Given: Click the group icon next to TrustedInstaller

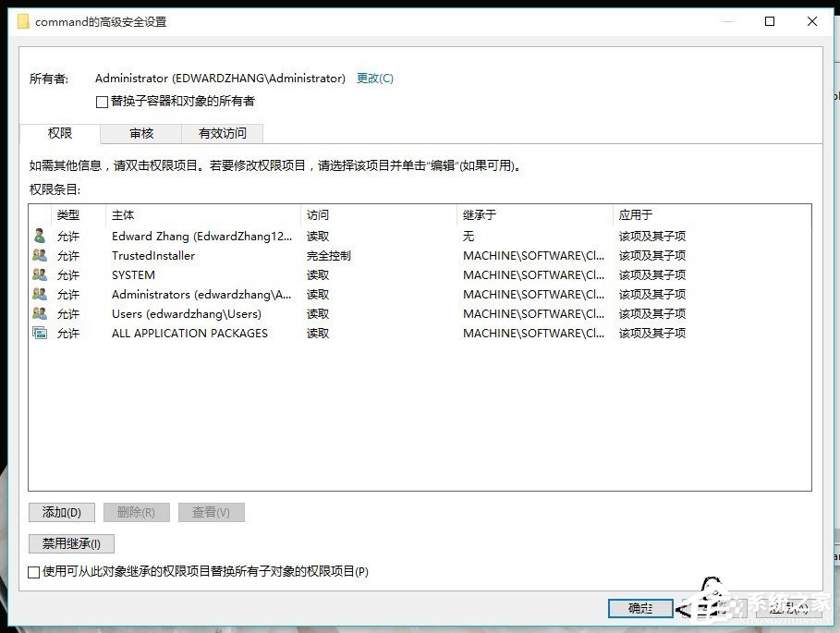Looking at the screenshot, I should [40, 256].
